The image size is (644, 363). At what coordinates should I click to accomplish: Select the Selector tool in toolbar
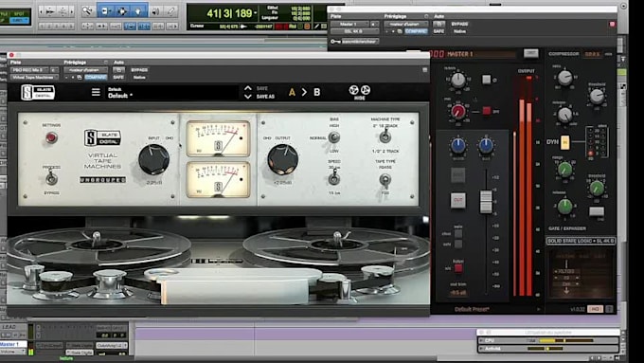pos(122,11)
